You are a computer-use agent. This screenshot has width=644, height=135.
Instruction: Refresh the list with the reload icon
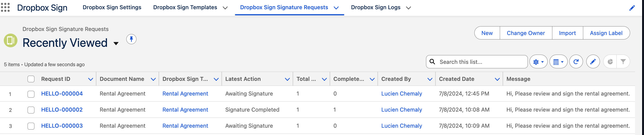[x=576, y=62]
